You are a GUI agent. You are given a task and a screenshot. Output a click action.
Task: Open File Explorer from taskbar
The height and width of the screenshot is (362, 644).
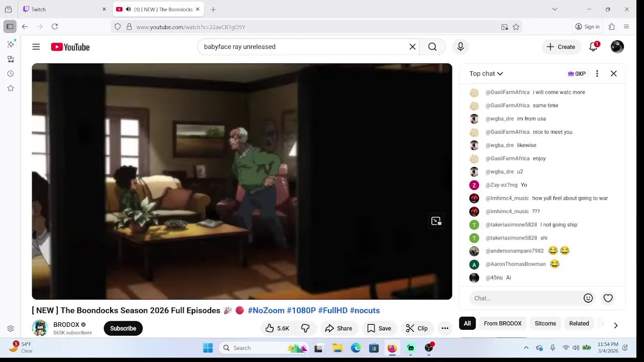pos(338,348)
